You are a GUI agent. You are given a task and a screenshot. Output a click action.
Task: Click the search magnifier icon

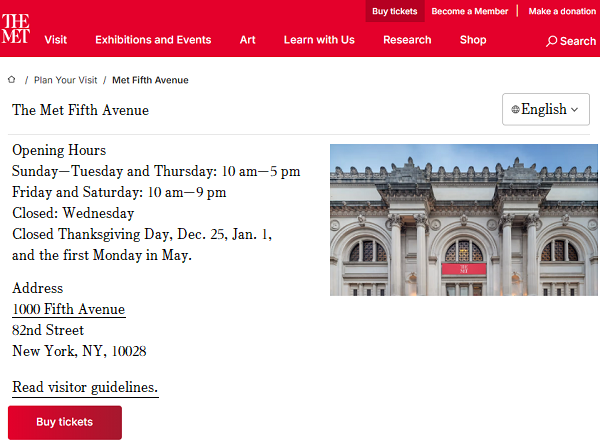[x=551, y=41]
